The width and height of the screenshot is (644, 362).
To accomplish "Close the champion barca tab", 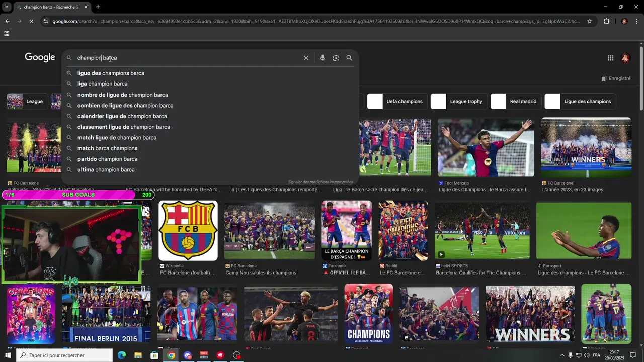I will (x=86, y=7).
